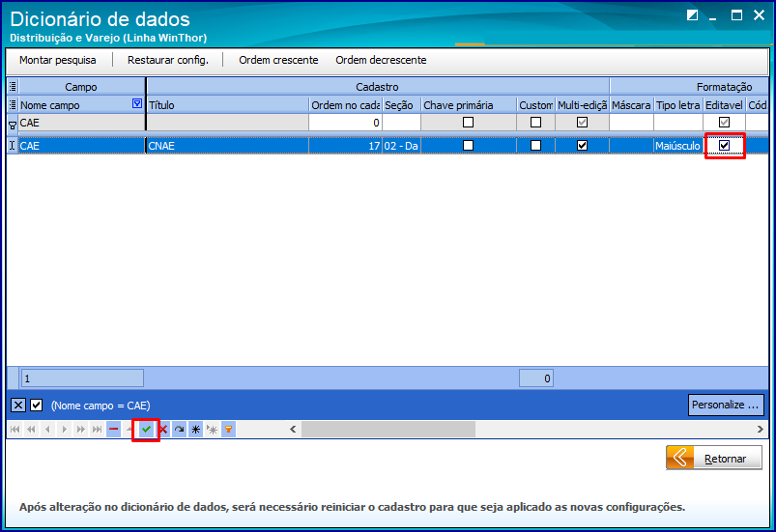Refresh data with curved arrow button
The height and width of the screenshot is (532, 776).
click(x=179, y=429)
